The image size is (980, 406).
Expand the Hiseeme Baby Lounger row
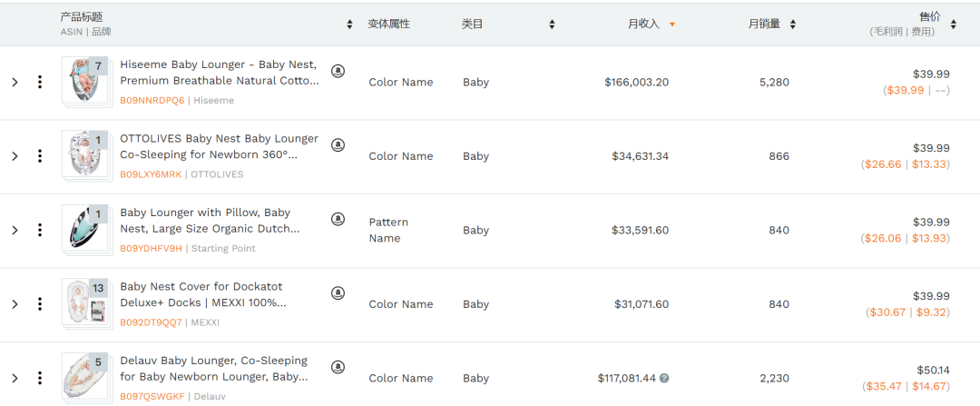[x=15, y=82]
